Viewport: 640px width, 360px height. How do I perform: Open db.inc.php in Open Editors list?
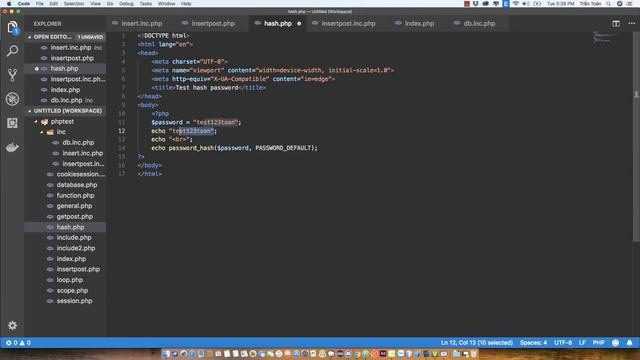pyautogui.click(x=65, y=100)
